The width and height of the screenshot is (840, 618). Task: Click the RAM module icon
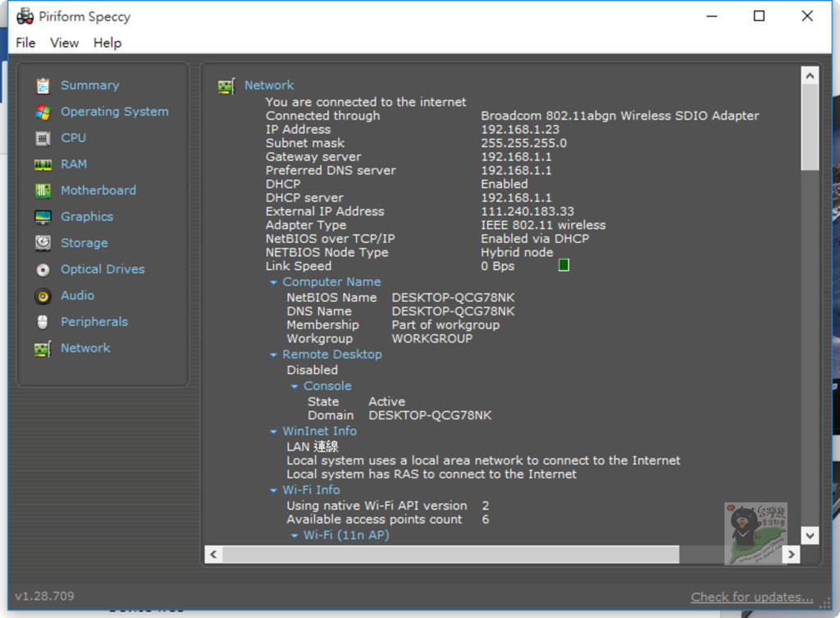tap(43, 164)
